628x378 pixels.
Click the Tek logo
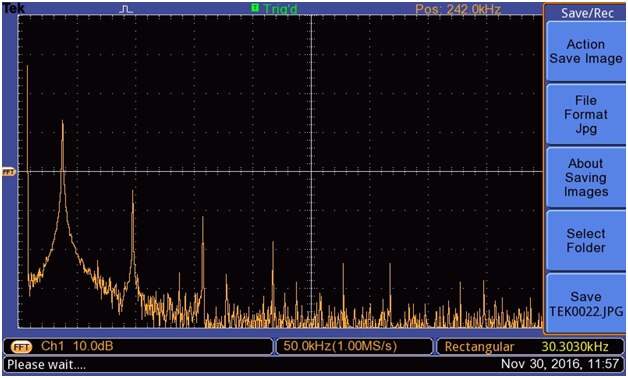pos(14,8)
